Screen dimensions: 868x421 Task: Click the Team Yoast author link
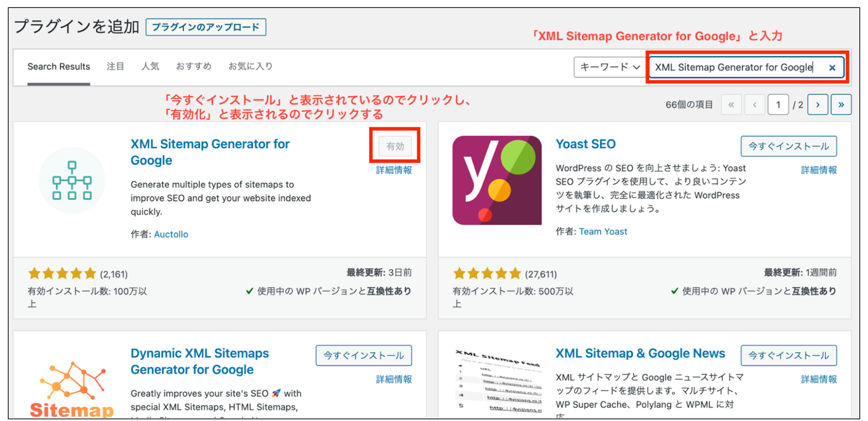tap(603, 231)
